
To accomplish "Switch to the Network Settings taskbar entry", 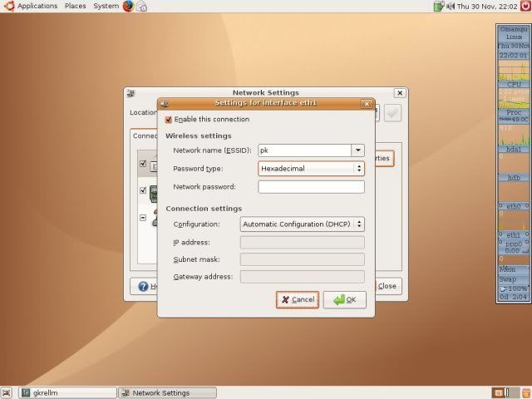I will [x=168, y=393].
